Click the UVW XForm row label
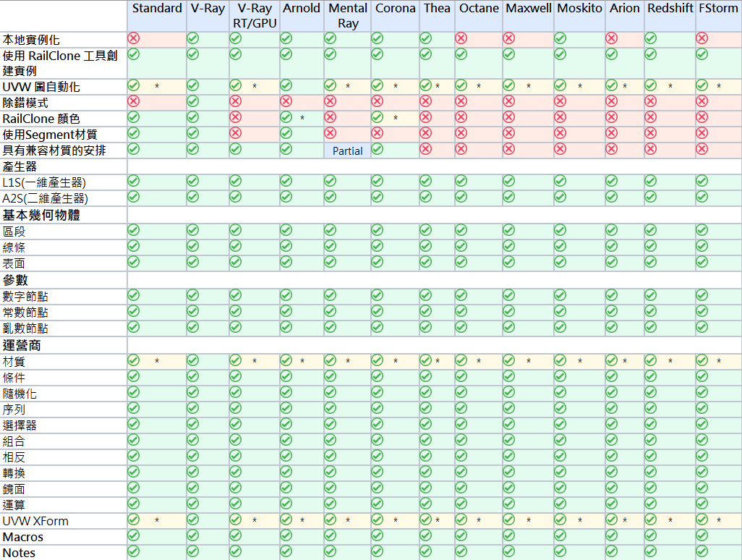742x560 pixels. pos(35,521)
